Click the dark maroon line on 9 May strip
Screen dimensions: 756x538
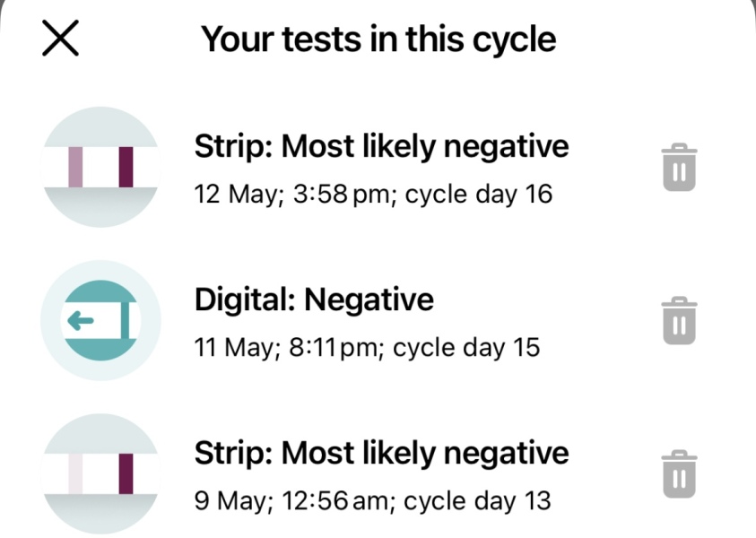[x=126, y=473]
